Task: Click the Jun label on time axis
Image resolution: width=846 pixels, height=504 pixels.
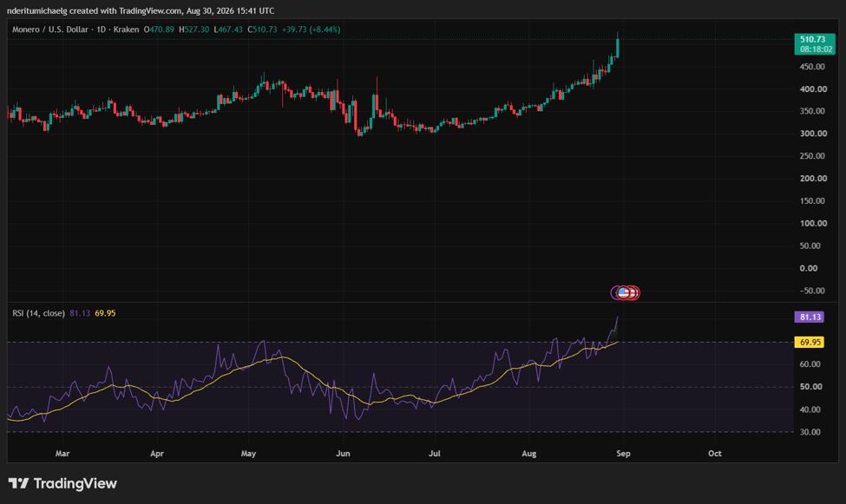Action: (x=343, y=454)
